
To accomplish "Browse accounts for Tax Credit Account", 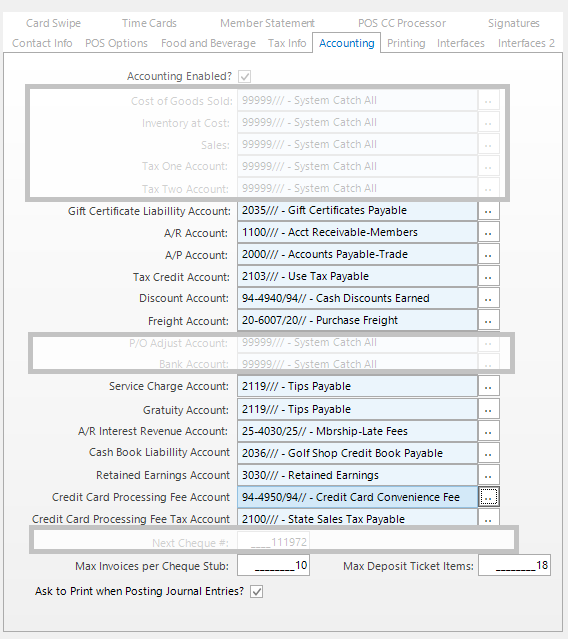I will pyautogui.click(x=489, y=277).
